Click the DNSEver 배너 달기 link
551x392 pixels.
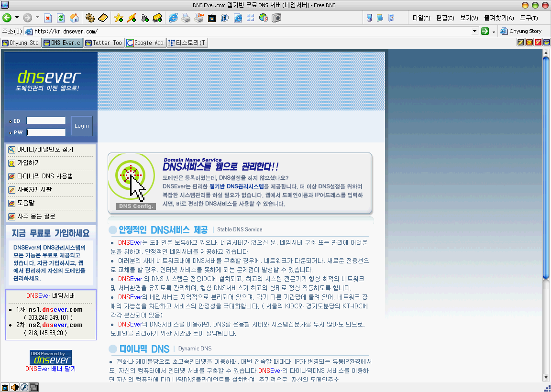(51, 369)
